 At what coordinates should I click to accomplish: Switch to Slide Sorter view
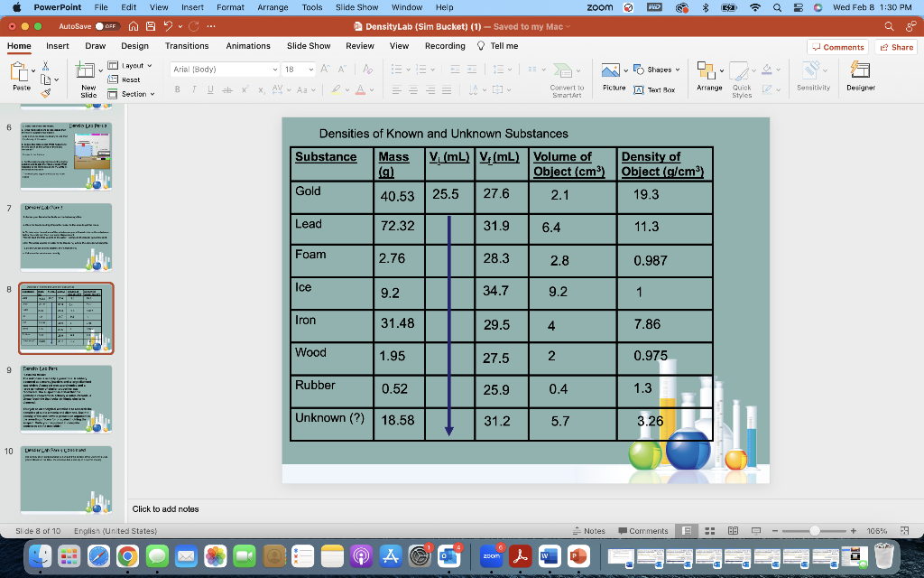(x=710, y=531)
